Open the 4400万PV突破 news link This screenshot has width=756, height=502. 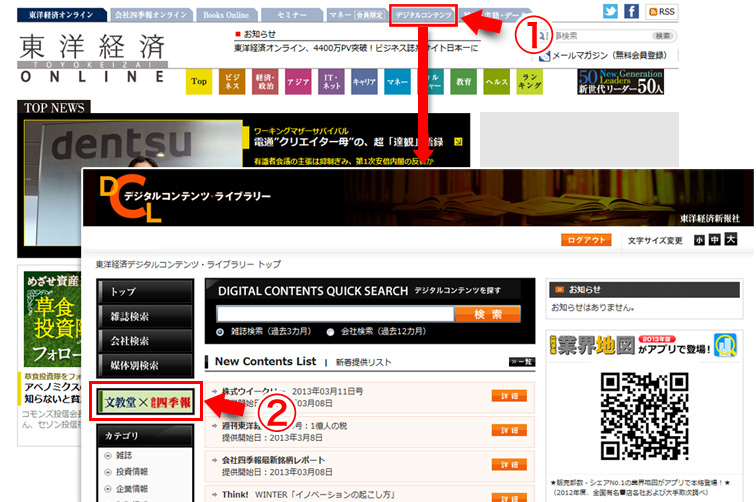(356, 48)
